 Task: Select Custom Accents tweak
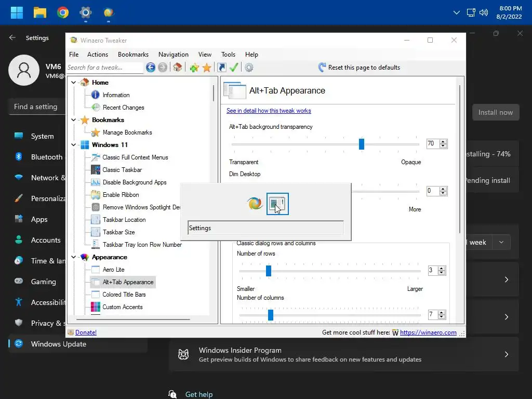point(123,307)
